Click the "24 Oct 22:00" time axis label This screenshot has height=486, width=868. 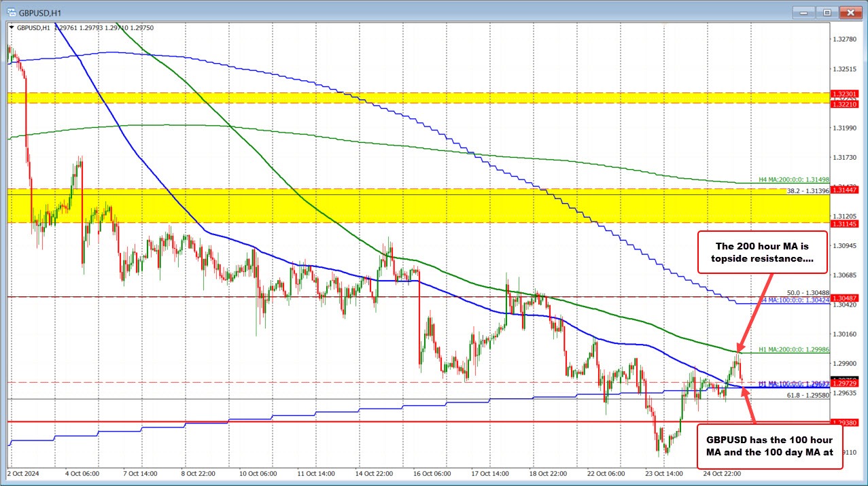coord(721,474)
